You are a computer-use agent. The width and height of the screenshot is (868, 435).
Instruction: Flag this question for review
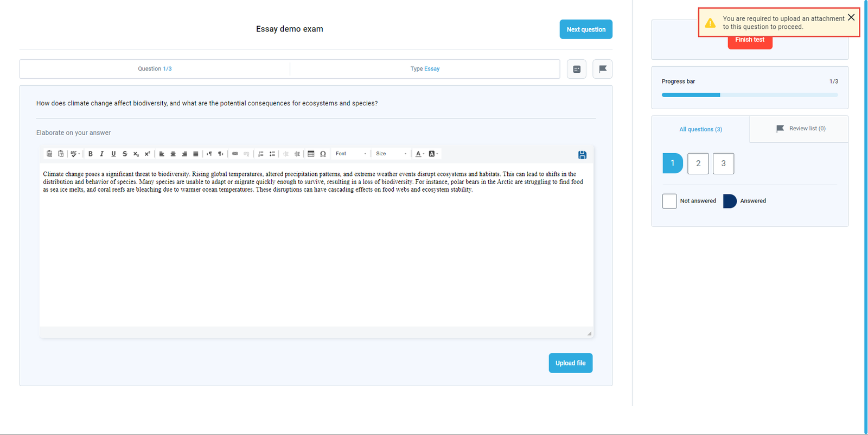602,69
